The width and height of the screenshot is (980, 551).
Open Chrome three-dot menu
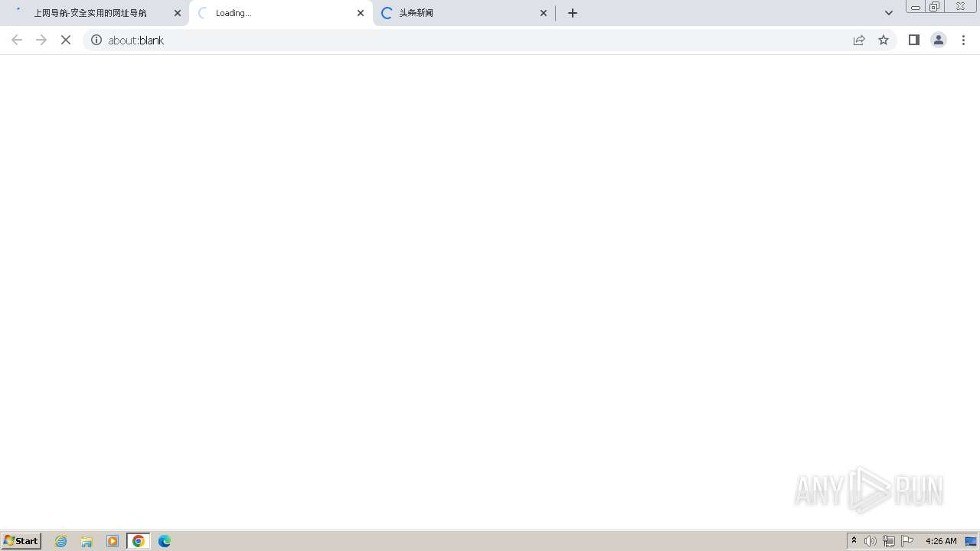tap(963, 40)
